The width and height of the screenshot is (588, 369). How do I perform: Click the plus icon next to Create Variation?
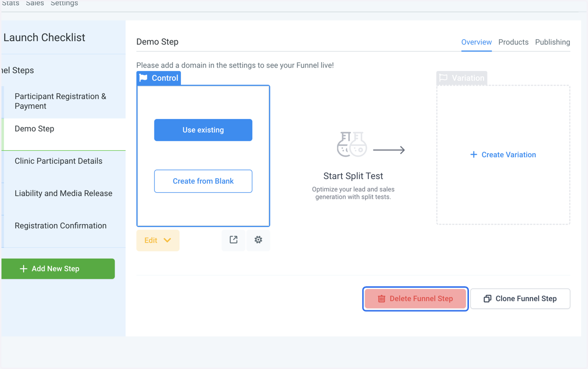click(474, 155)
